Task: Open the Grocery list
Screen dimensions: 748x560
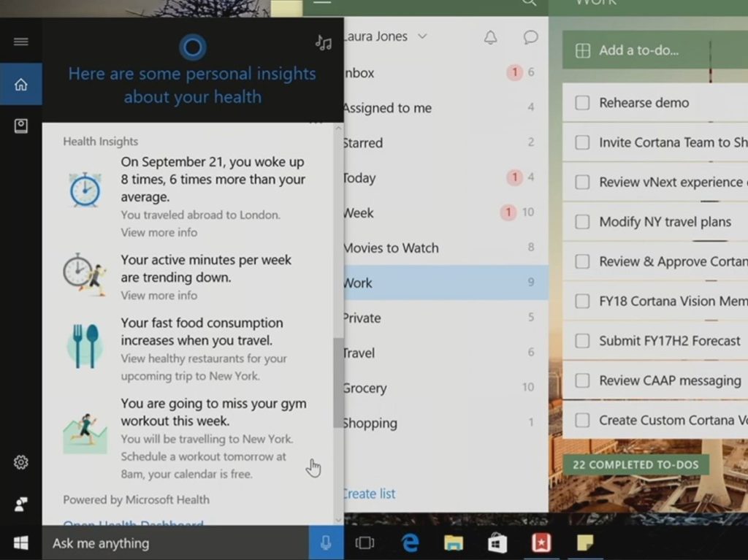Action: tap(365, 388)
